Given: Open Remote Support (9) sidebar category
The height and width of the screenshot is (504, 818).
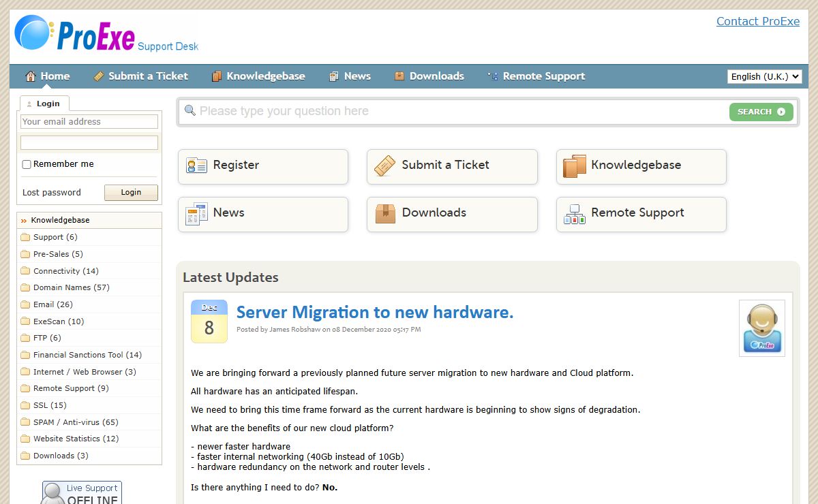Looking at the screenshot, I should coord(71,388).
